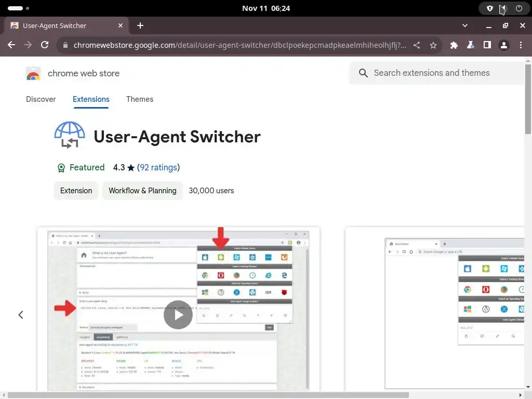532x399 pixels.
Task: Click the 30,000 users text
Action: tap(211, 191)
